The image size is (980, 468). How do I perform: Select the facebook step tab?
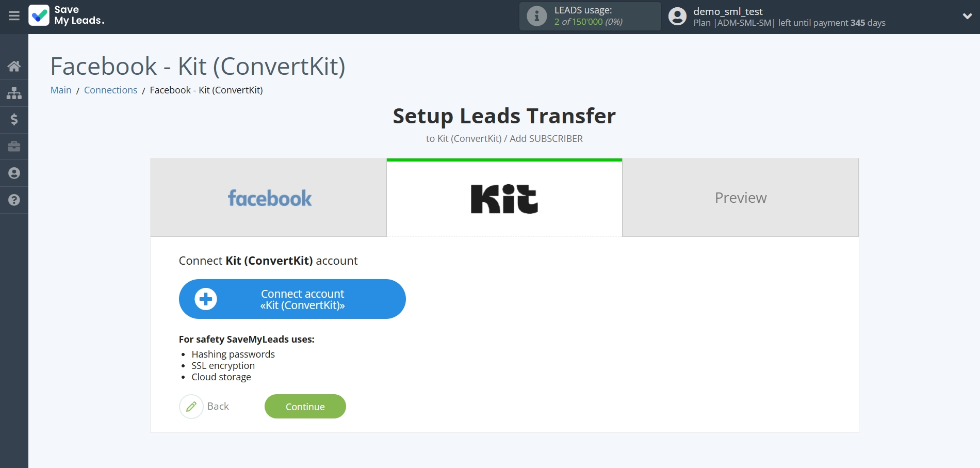pyautogui.click(x=269, y=198)
